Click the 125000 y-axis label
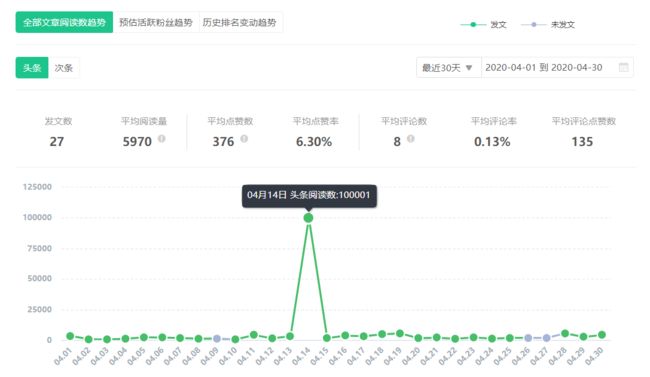650x377 pixels. (37, 187)
